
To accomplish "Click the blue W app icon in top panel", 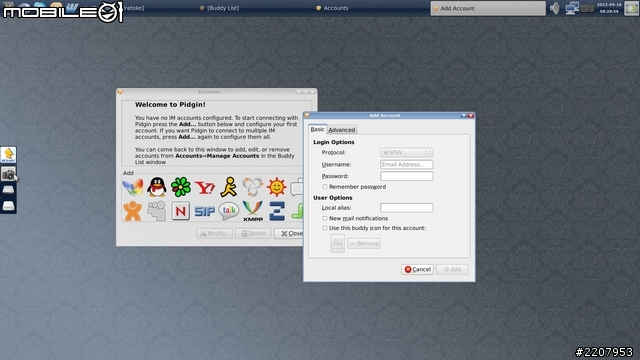I will (72, 7).
